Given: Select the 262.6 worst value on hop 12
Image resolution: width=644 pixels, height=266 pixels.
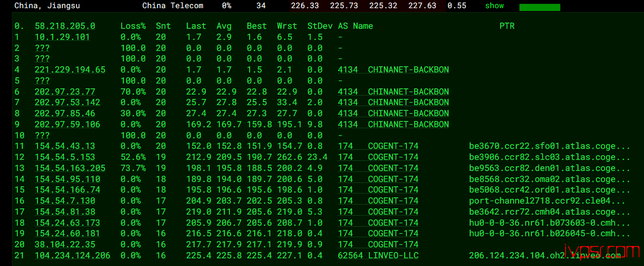Looking at the screenshot, I should 290,157.
